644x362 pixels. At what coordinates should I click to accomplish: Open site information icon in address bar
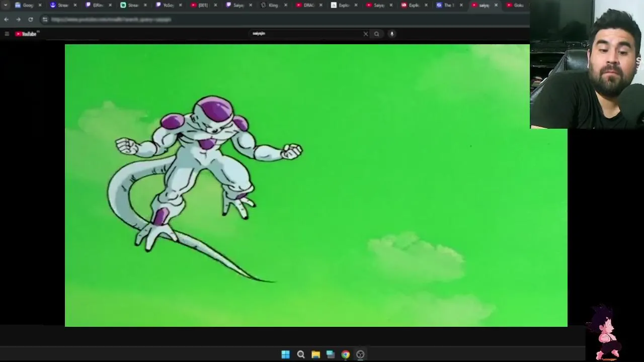45,20
